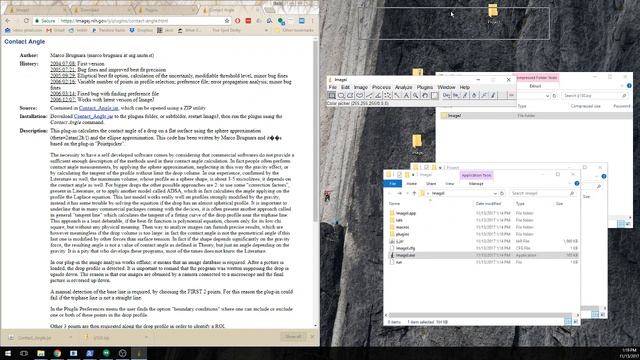This screenshot has width=640, height=360.
Task: Switch to the Plugins Chrome tab
Action: pos(165,9)
